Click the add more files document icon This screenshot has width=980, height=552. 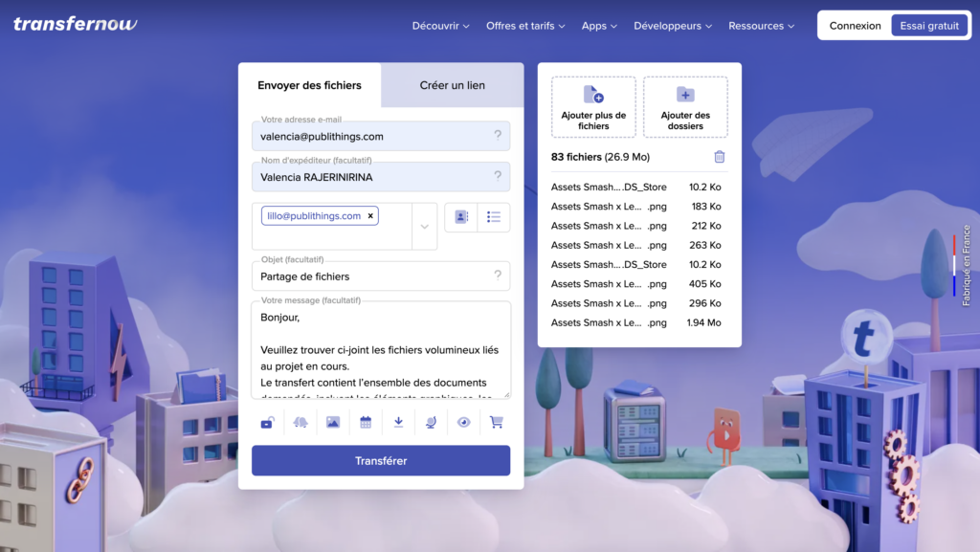[x=593, y=95]
